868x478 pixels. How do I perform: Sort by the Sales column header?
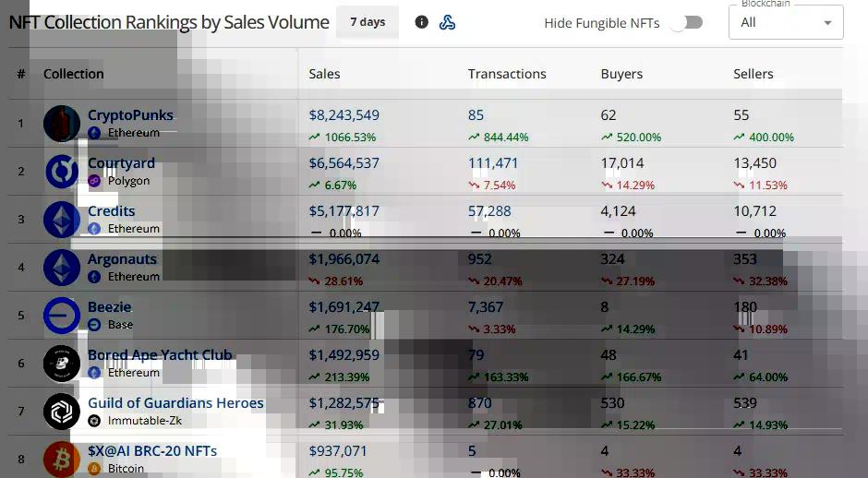[x=324, y=74]
